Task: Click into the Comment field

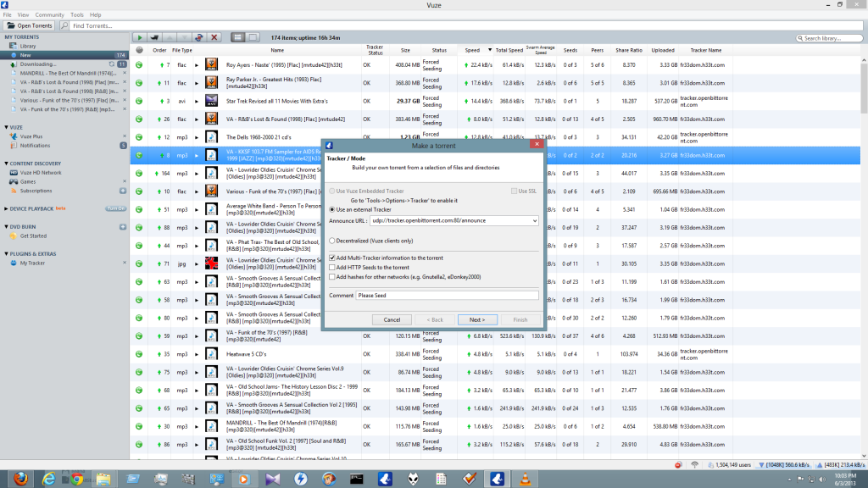Action: [x=447, y=296]
